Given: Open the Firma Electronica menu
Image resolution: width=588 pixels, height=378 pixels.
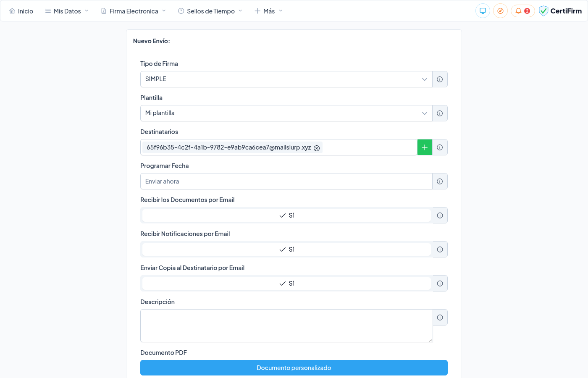Looking at the screenshot, I should click(134, 11).
